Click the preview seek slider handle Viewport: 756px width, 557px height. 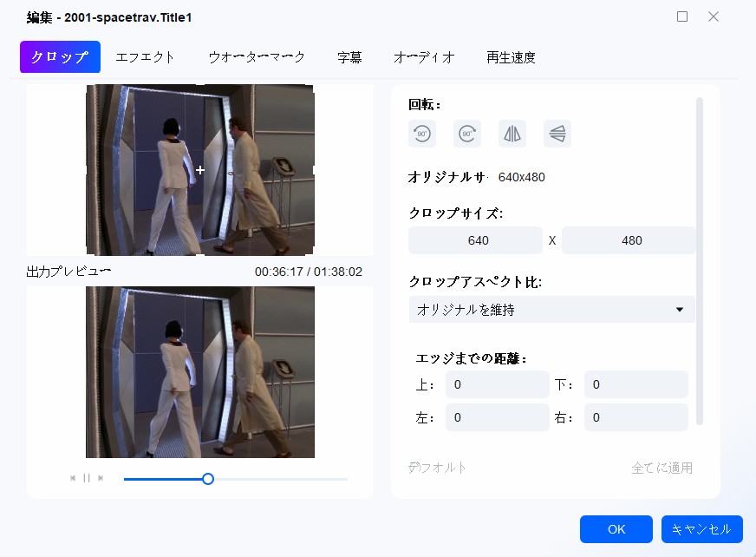click(x=208, y=479)
